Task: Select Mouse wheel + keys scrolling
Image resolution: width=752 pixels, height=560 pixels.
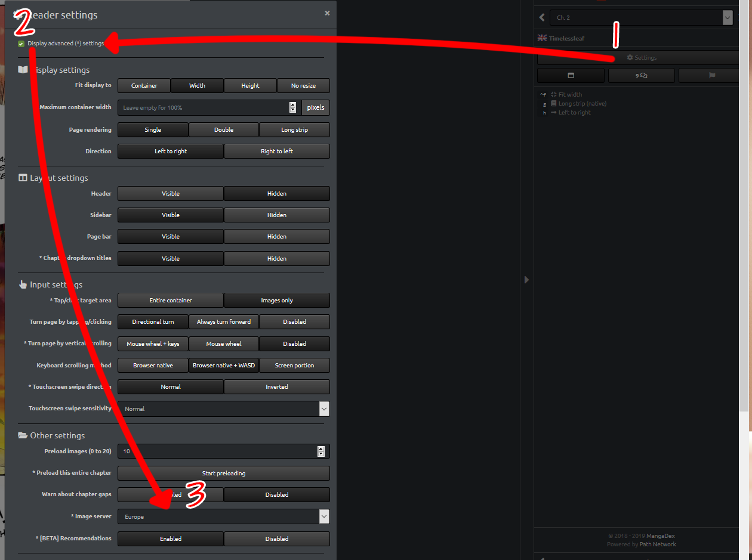Action: [153, 344]
